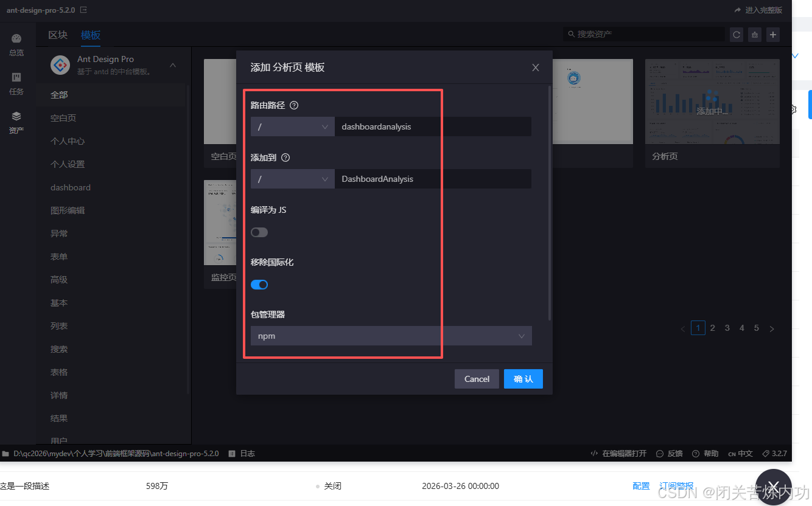Viewport: 812px width, 506px height.
Task: Click the 配置 link in the table row
Action: pyautogui.click(x=641, y=486)
